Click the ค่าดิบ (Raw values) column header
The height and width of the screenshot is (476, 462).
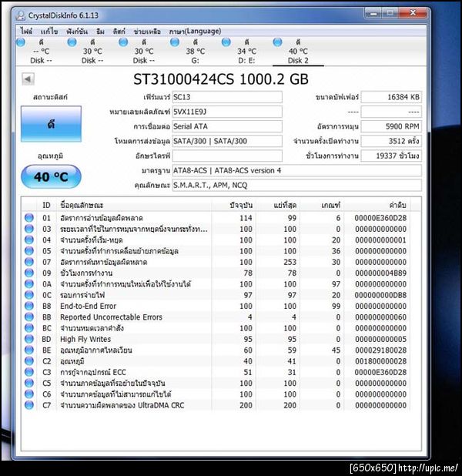click(x=377, y=205)
